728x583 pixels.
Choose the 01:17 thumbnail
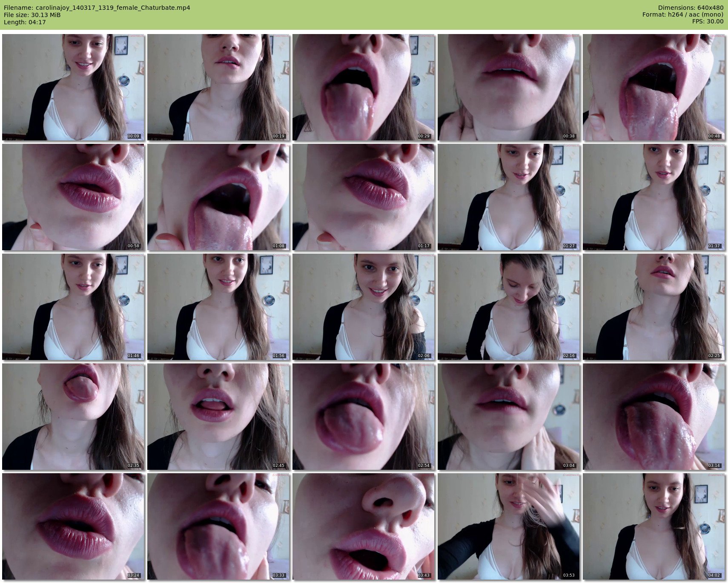[x=364, y=197]
